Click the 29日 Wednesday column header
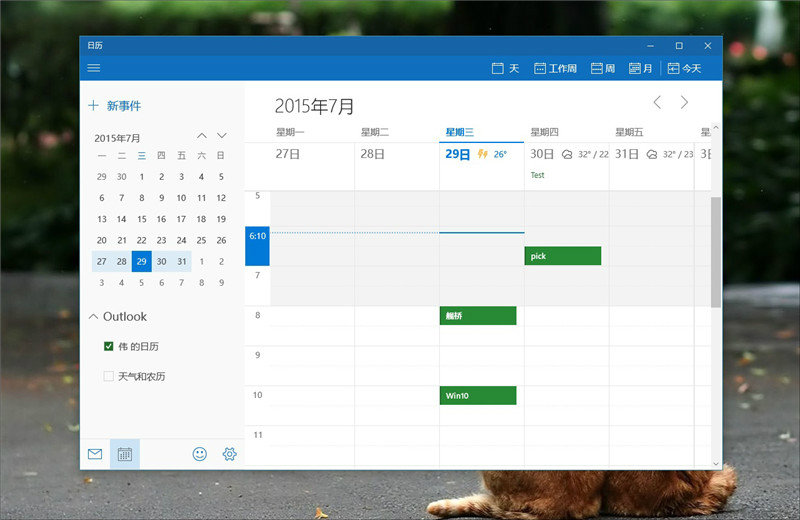The height and width of the screenshot is (520, 800). (458, 154)
